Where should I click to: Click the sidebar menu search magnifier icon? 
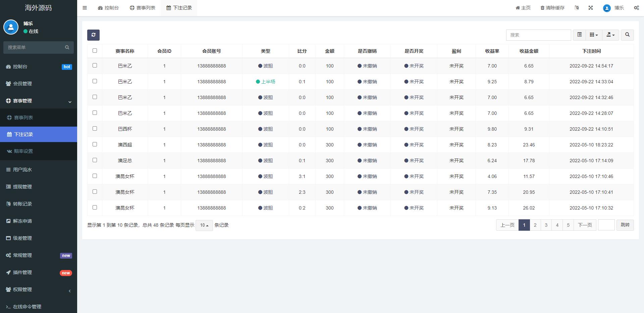67,47
